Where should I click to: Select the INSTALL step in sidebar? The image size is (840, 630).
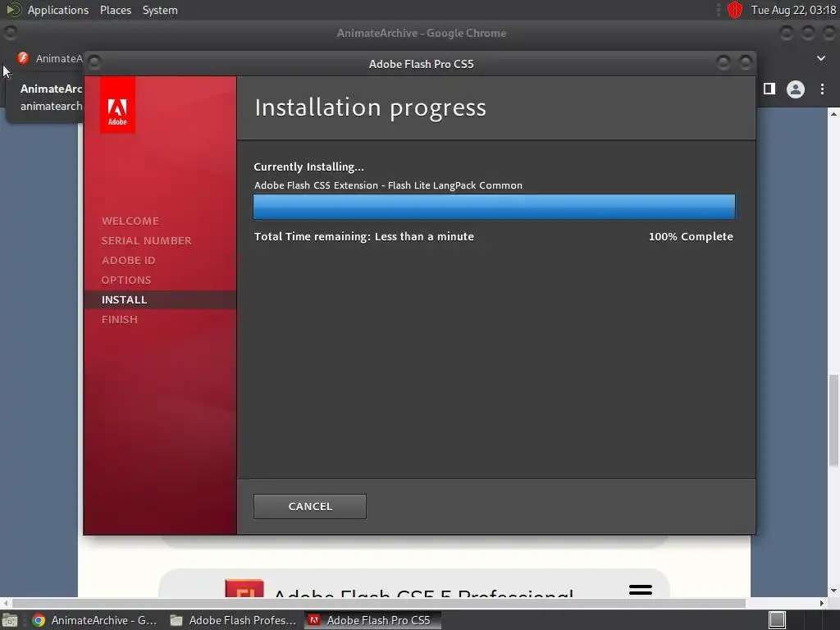point(160,299)
